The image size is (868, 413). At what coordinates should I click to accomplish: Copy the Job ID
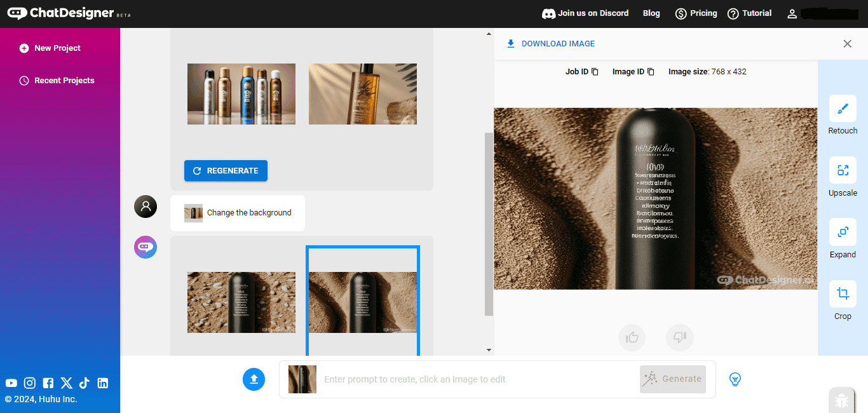[x=595, y=72]
